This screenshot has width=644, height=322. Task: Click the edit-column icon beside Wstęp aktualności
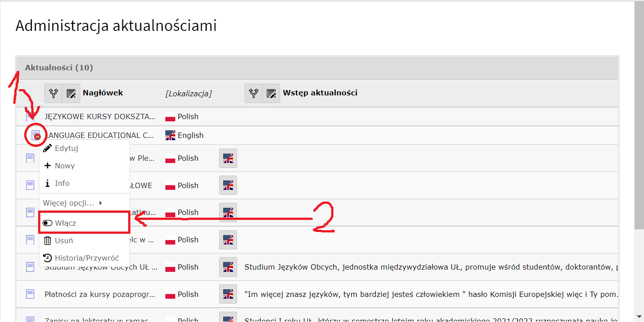(x=271, y=93)
